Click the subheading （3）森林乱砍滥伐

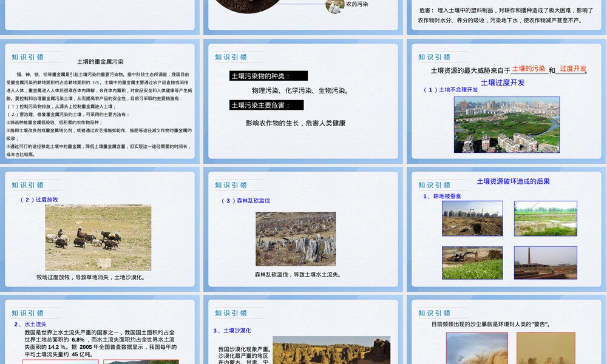click(245, 201)
